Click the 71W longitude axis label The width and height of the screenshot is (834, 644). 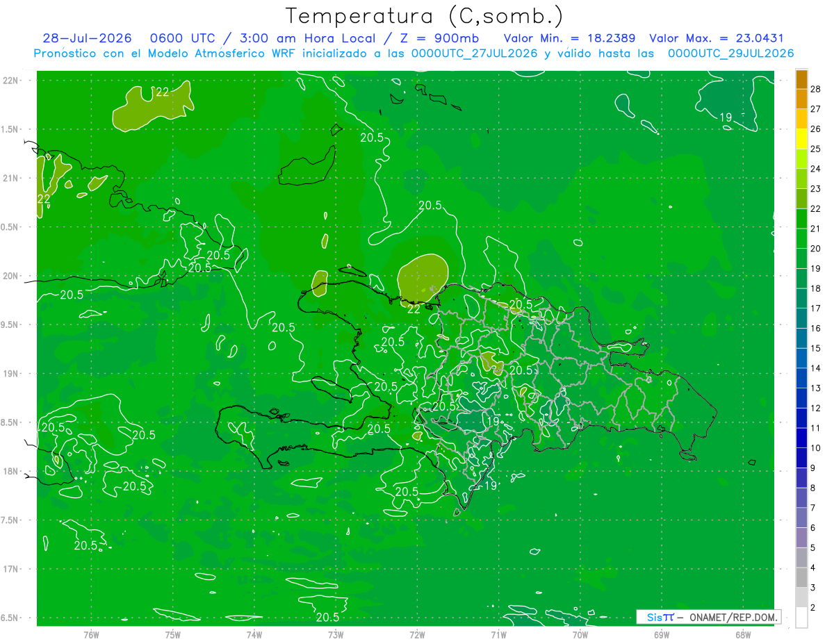(498, 634)
